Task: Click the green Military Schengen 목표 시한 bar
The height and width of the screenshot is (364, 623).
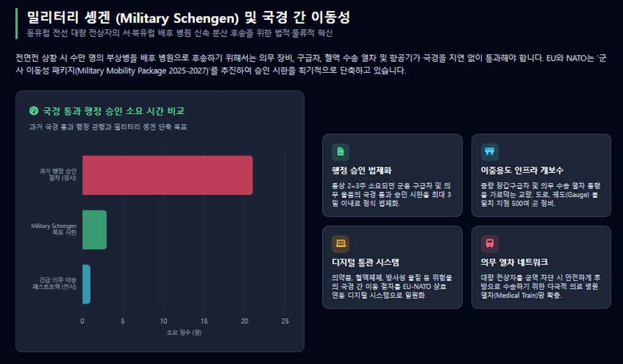Action: 94,230
